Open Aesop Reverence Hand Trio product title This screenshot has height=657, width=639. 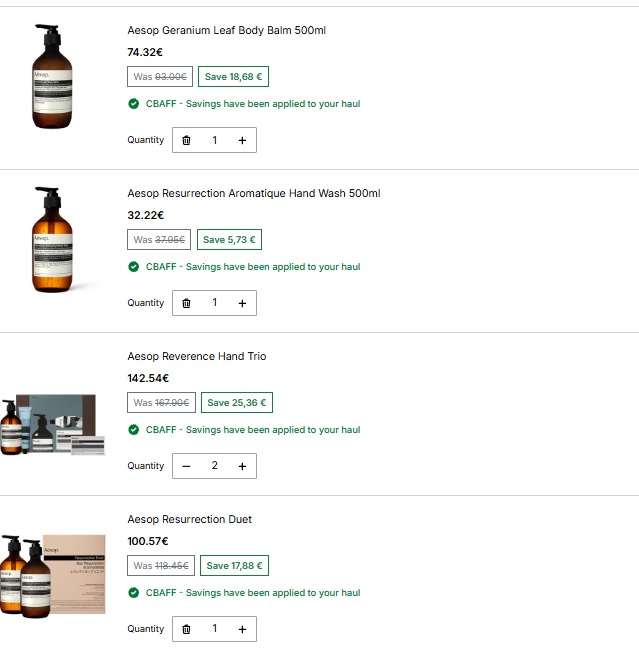[x=197, y=356]
